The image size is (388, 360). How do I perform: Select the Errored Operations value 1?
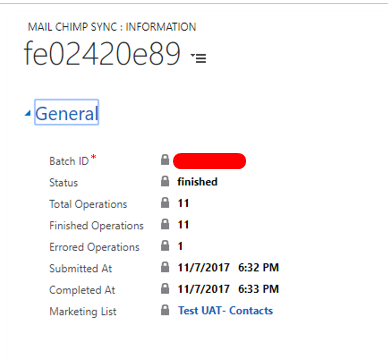click(180, 246)
